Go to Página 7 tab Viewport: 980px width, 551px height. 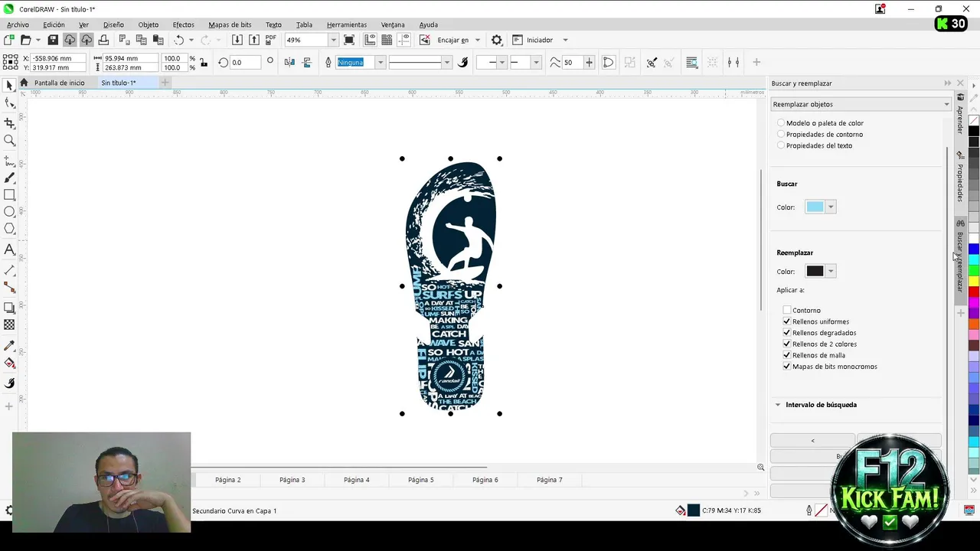pos(550,480)
